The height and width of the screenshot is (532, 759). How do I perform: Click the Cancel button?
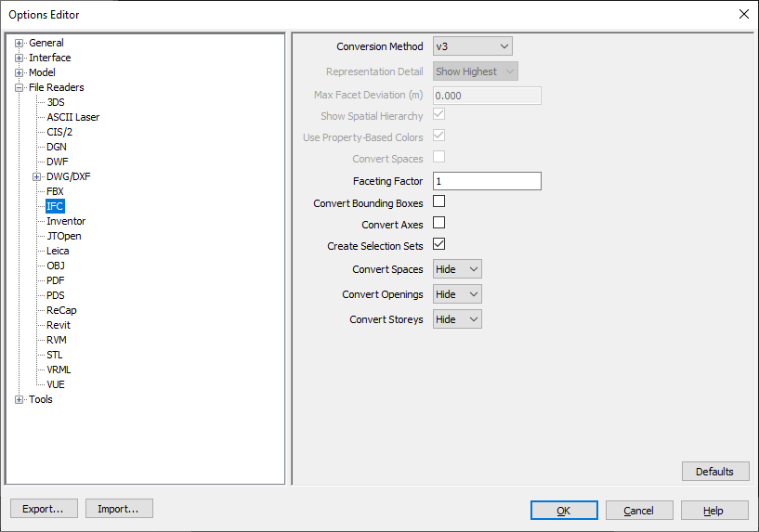pyautogui.click(x=639, y=511)
